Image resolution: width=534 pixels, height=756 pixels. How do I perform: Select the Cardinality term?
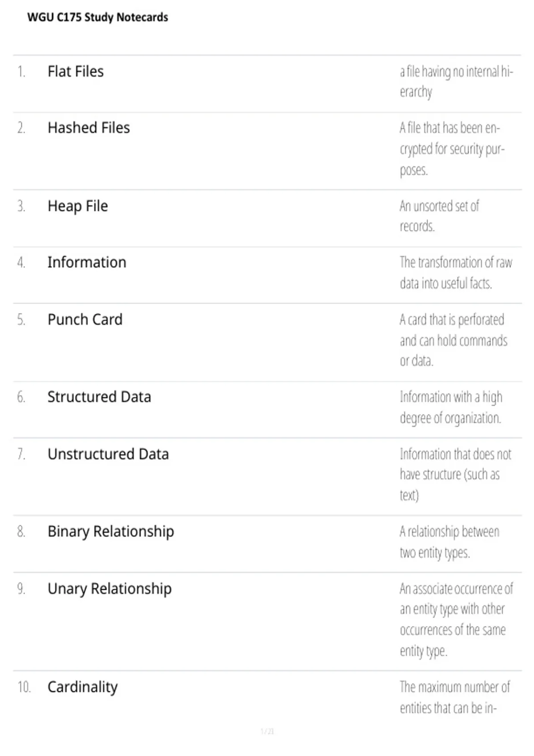[83, 687]
